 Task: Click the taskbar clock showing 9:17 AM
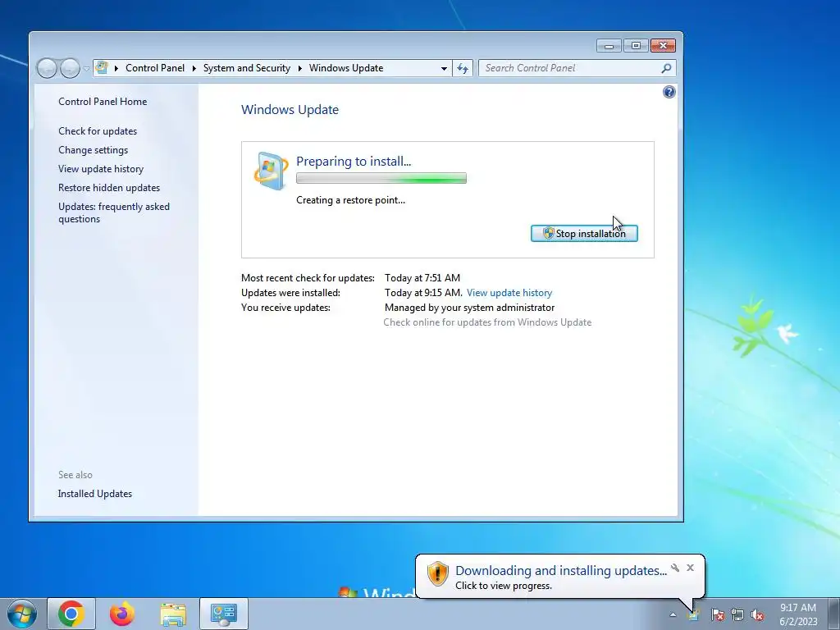798,614
